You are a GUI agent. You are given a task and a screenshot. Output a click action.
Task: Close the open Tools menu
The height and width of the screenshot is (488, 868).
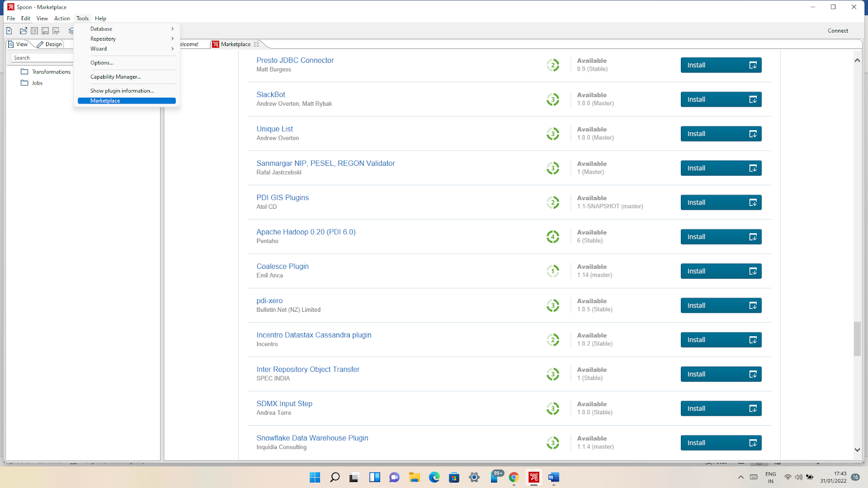pyautogui.click(x=82, y=18)
